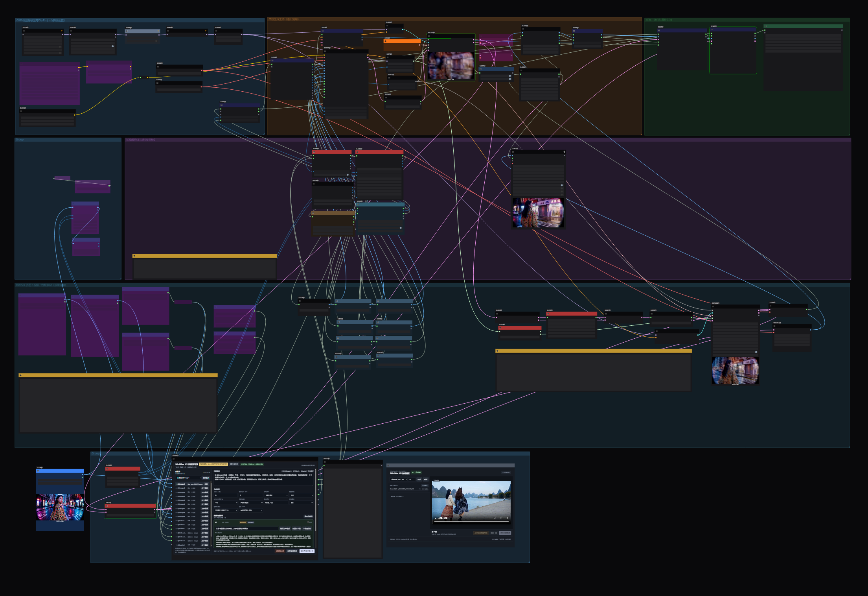Select the @Video3 row in the asset list
This screenshot has width=868, height=596.
click(x=192, y=529)
